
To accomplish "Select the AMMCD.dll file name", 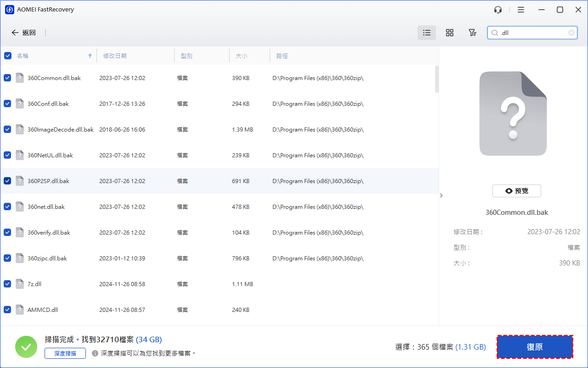I will click(x=43, y=310).
